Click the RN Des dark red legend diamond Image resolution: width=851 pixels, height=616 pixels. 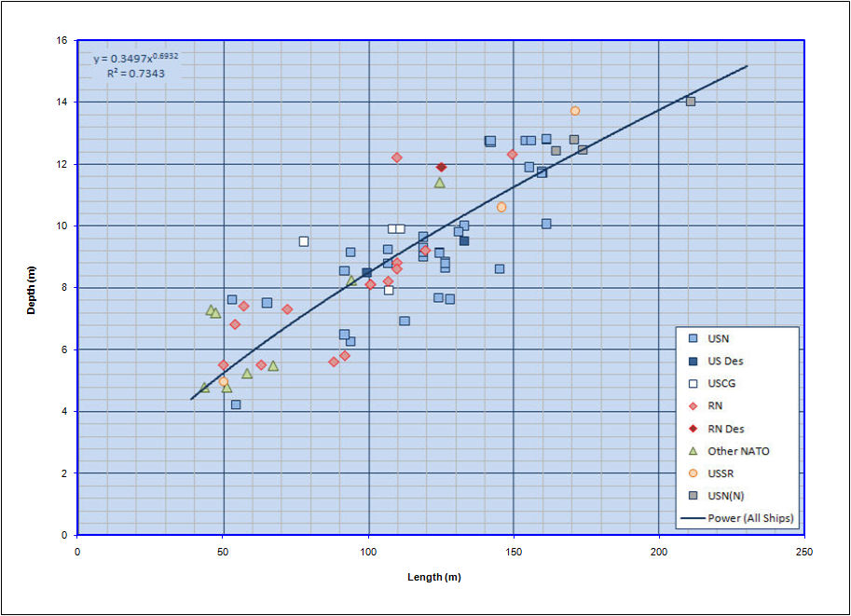click(693, 429)
